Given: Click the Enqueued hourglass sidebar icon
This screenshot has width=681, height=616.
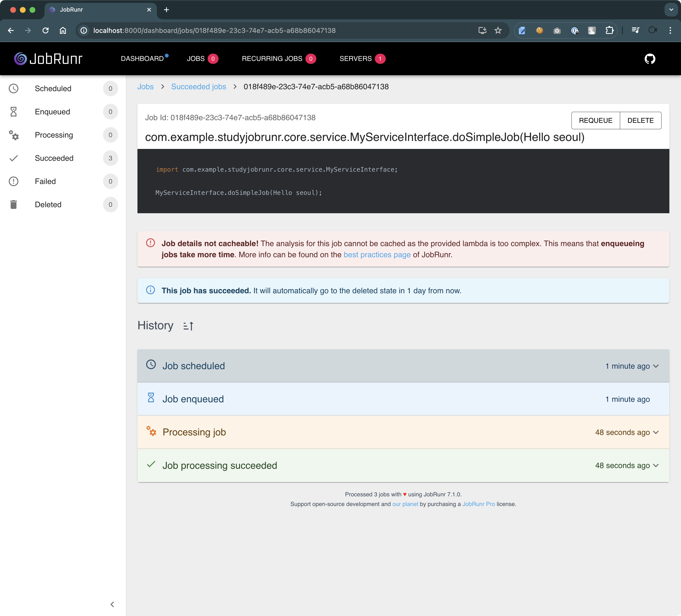Looking at the screenshot, I should 14,112.
